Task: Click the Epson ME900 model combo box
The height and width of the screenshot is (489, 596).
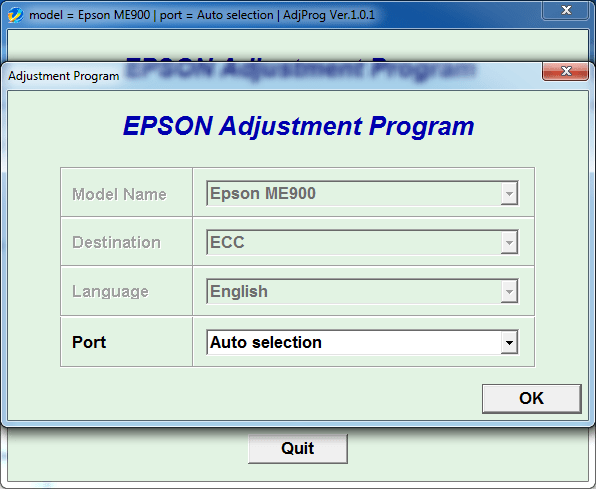Action: (x=362, y=193)
